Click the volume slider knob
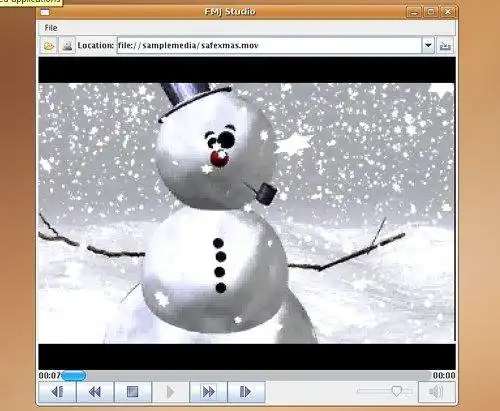The image size is (500, 411). pyautogui.click(x=396, y=391)
